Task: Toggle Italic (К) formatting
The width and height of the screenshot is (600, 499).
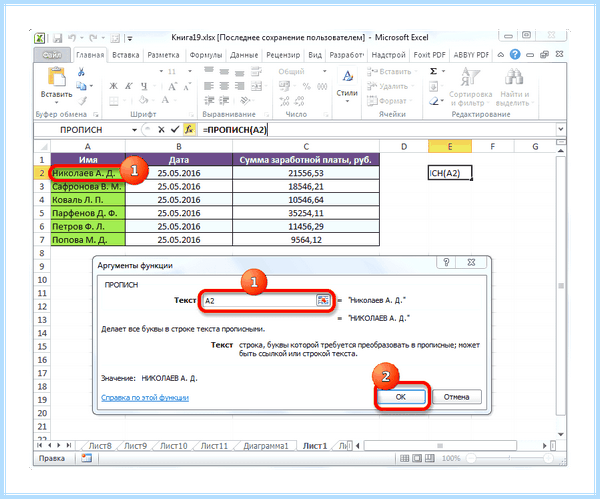Action: coord(129,86)
